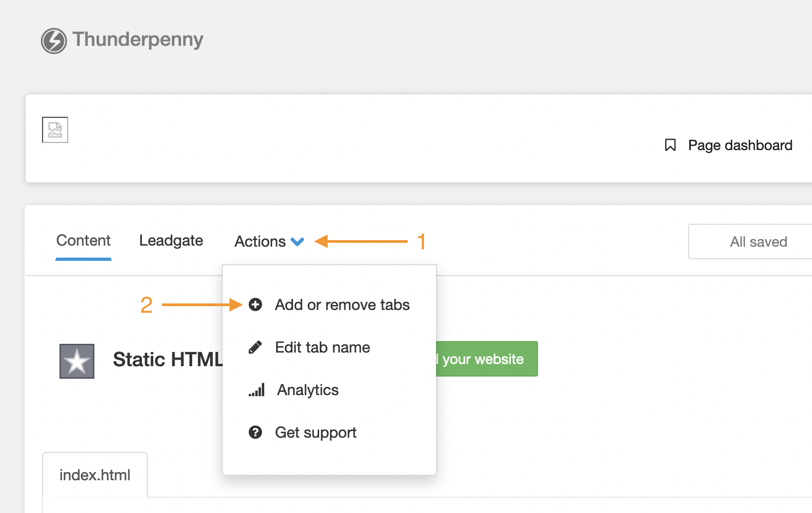Click the Static HTML star icon
The width and height of the screenshot is (812, 513).
click(77, 361)
